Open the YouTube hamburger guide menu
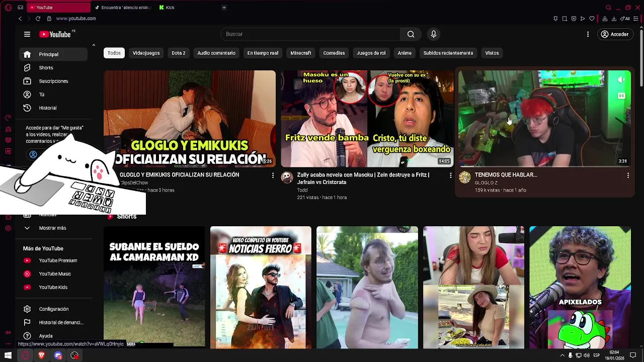Viewport: 644px width, 362px height. (x=27, y=34)
